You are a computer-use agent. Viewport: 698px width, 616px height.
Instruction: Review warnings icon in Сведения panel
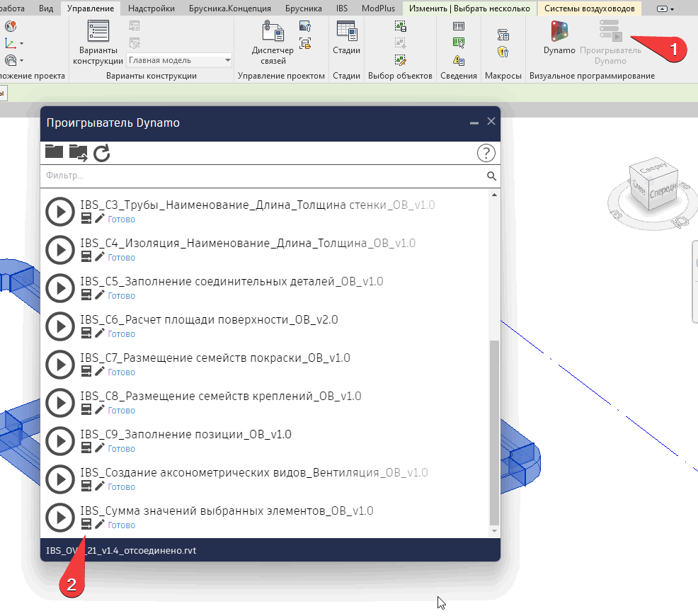(x=459, y=59)
